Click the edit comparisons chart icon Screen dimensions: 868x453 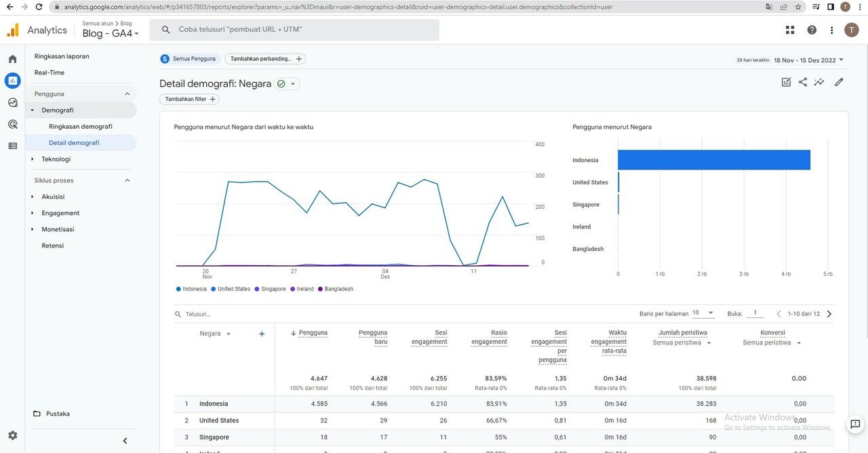pyautogui.click(x=786, y=82)
